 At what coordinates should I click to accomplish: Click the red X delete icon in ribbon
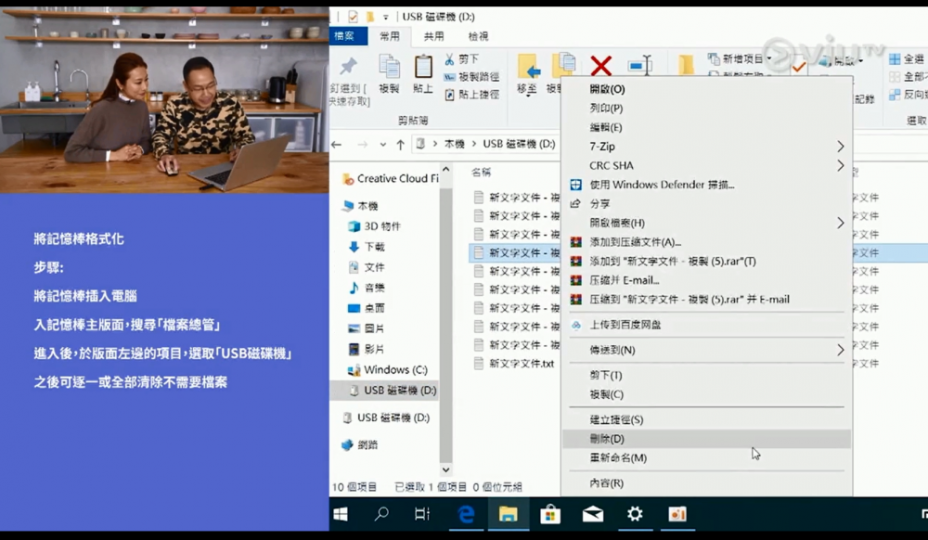tap(601, 66)
